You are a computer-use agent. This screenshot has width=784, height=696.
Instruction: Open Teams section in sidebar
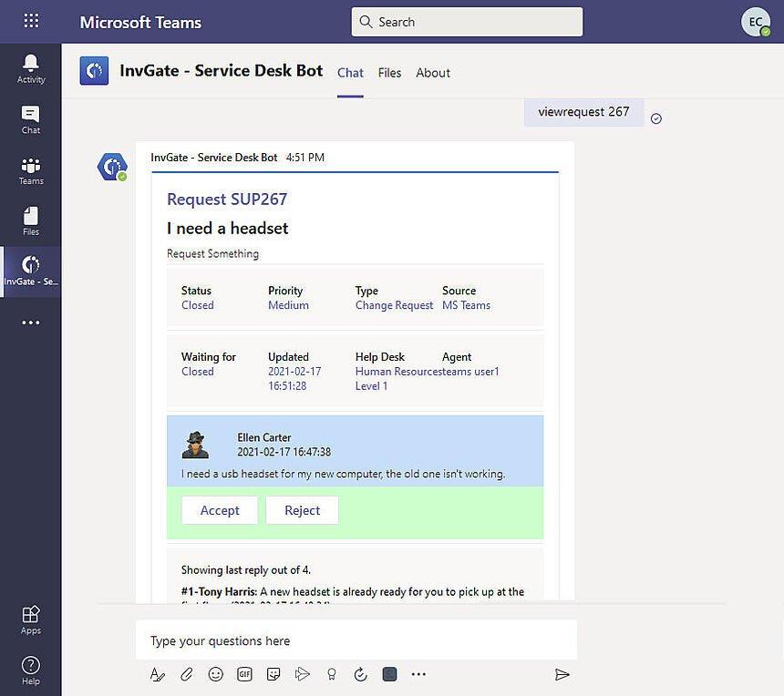coord(30,171)
